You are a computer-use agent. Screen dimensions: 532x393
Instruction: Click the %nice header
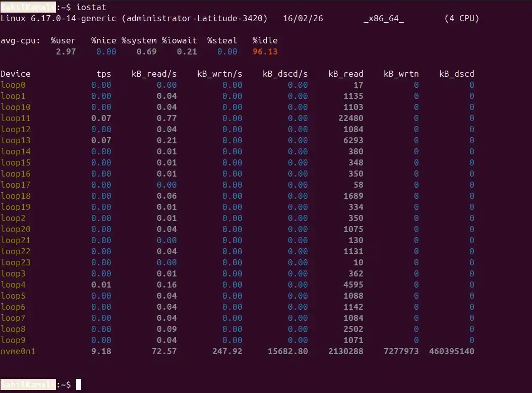[x=103, y=40]
